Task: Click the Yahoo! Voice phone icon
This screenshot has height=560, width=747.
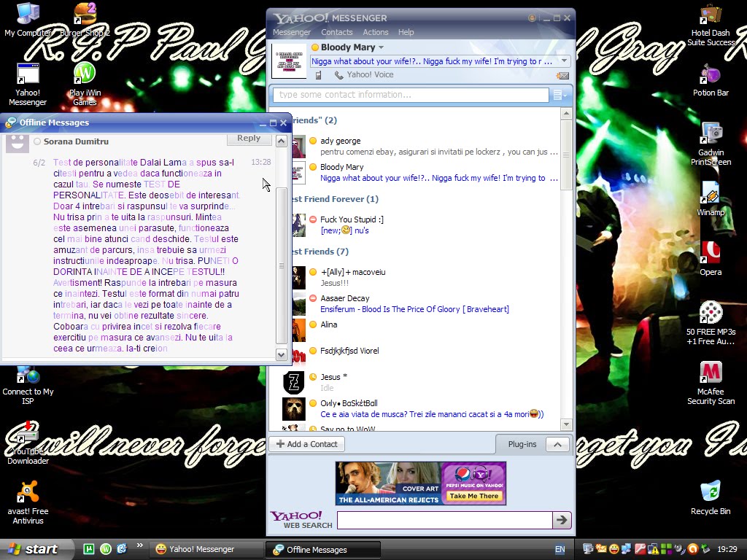Action: 338,75
